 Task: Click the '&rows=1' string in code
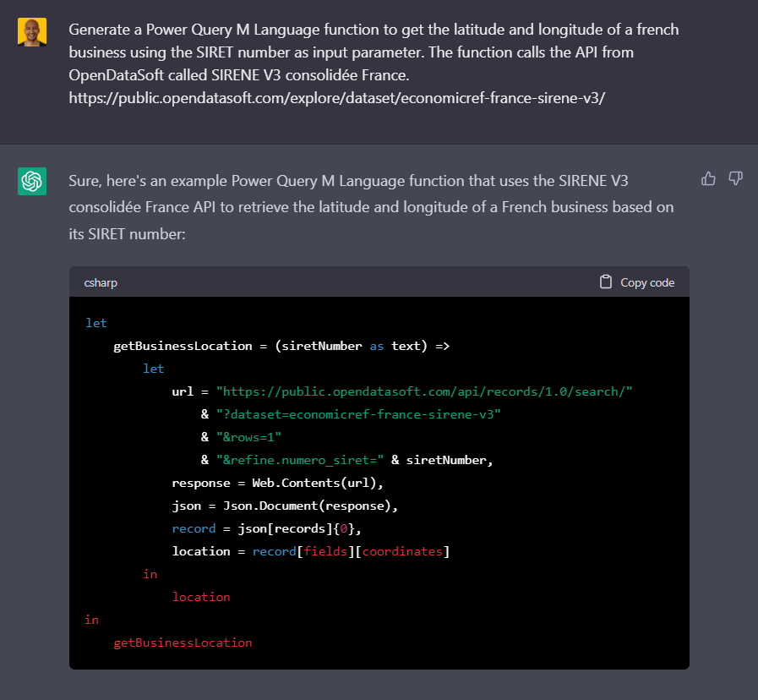[248, 437]
